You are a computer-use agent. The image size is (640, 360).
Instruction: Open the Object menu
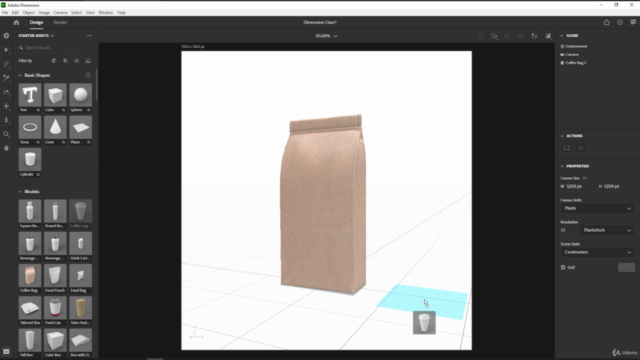(29, 13)
